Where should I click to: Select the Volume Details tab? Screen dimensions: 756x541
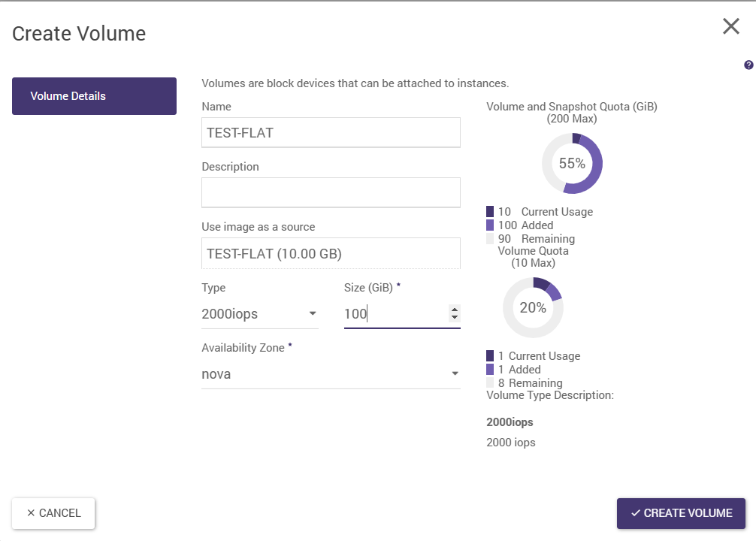tap(94, 96)
